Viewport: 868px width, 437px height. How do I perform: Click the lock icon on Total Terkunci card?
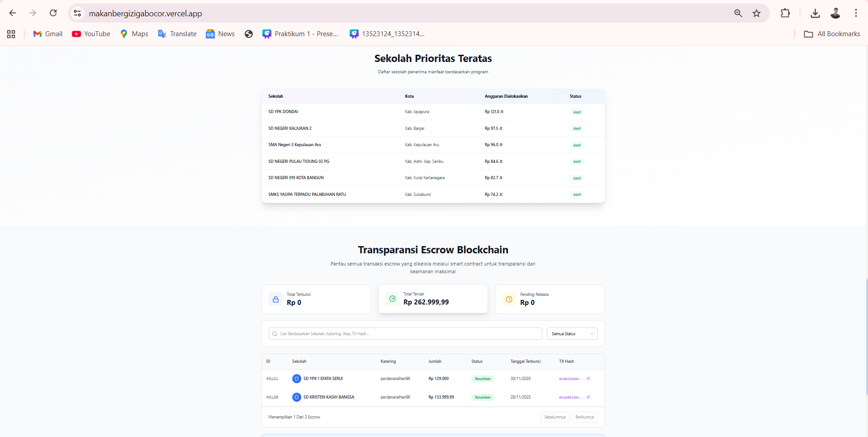[275, 299]
